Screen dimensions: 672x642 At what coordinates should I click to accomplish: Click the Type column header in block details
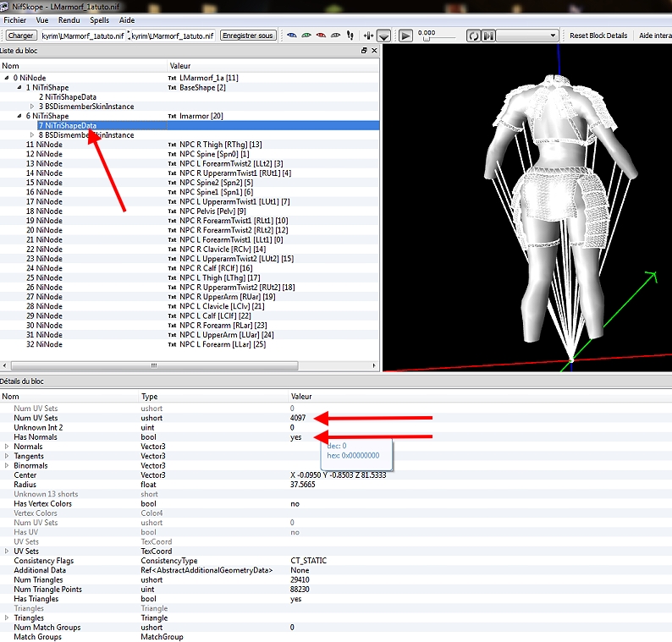pyautogui.click(x=214, y=397)
